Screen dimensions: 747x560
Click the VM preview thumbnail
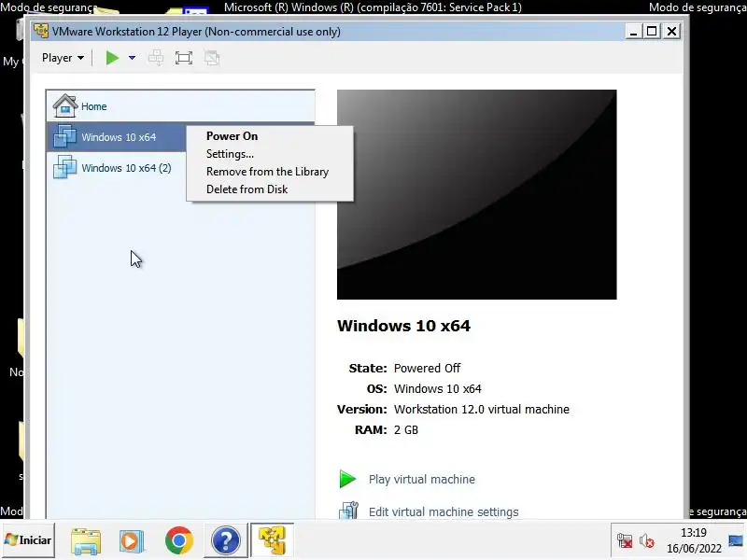pos(476,195)
